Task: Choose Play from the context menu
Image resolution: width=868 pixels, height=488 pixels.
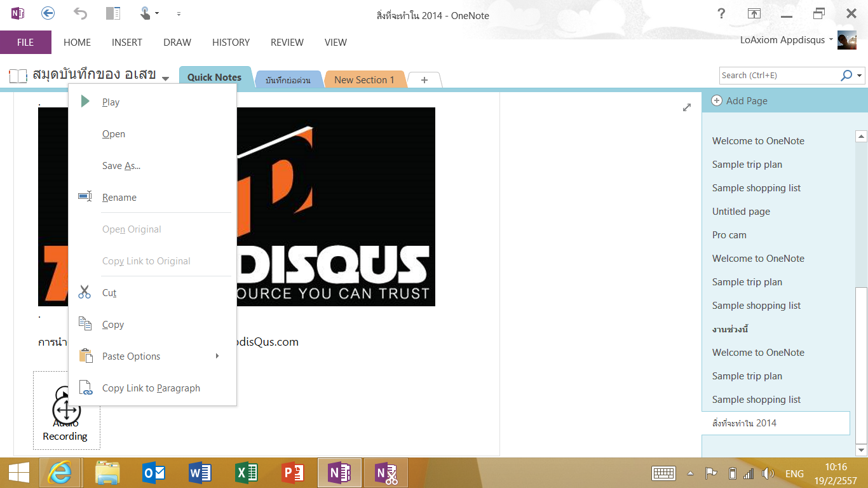Action: coord(153,102)
